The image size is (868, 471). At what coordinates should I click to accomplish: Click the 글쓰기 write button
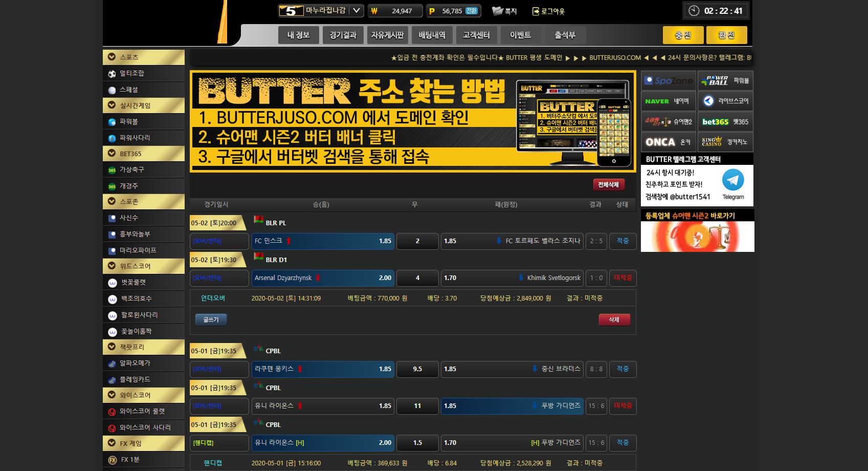pyautogui.click(x=211, y=319)
